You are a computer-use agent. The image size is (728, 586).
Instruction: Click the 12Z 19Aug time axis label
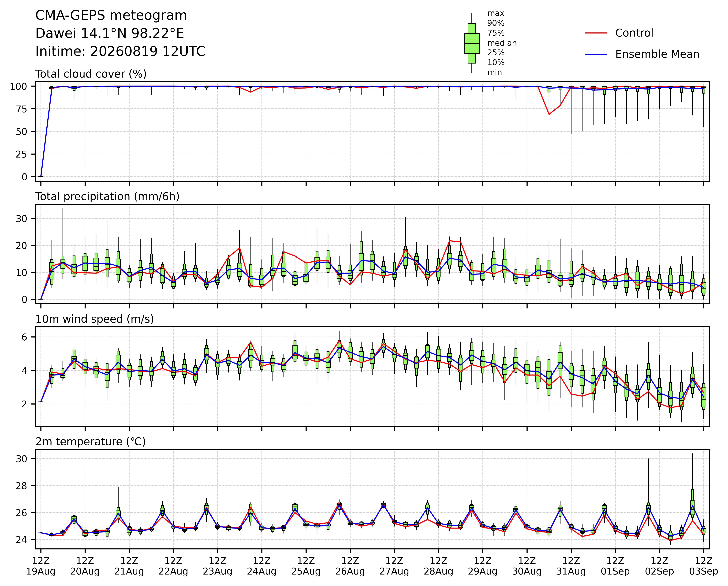tap(41, 566)
